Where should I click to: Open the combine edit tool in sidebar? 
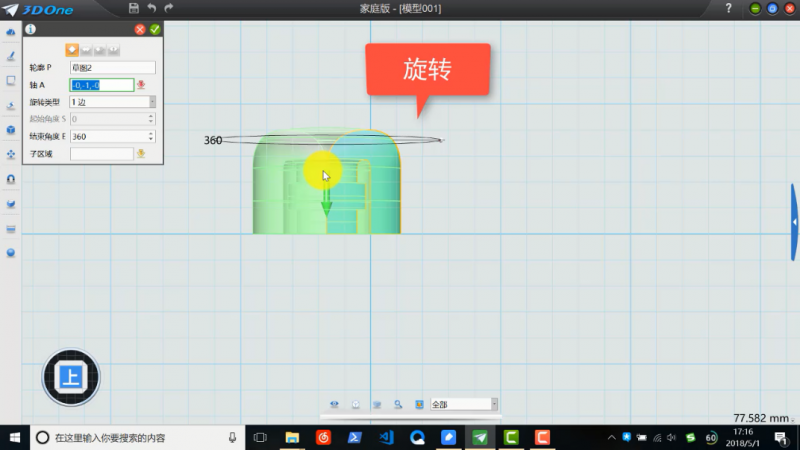[x=11, y=204]
